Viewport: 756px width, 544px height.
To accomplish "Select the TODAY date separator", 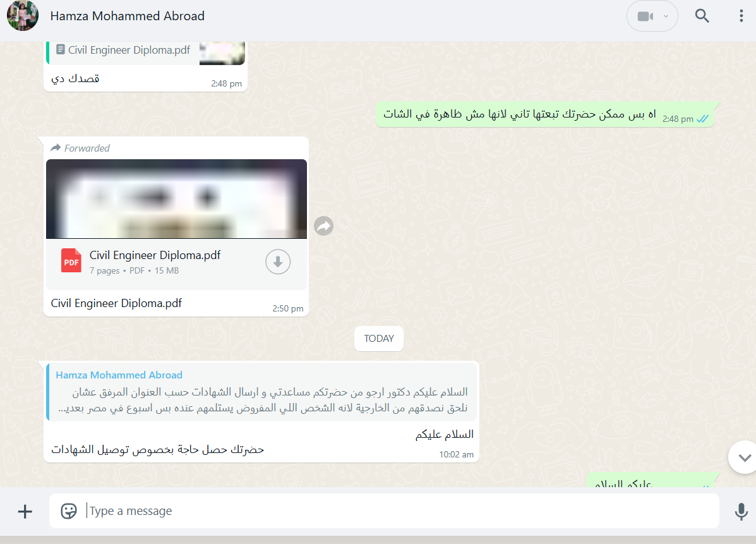I will [379, 339].
